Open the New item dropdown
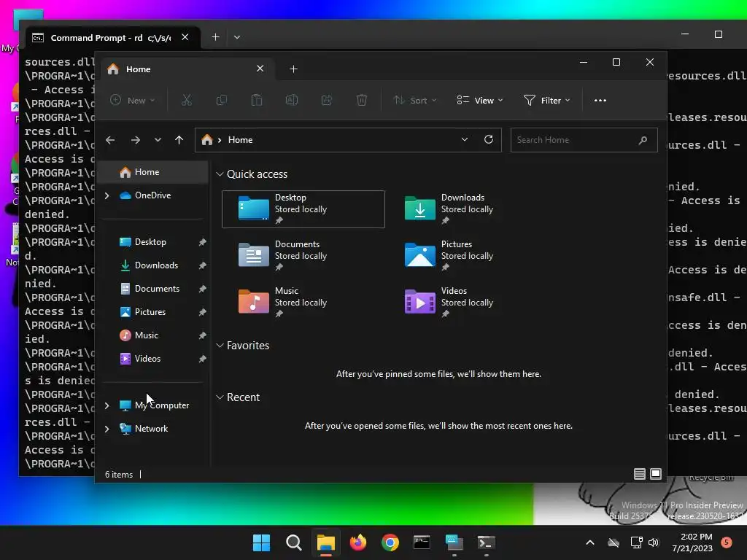The image size is (747, 560). (133, 100)
